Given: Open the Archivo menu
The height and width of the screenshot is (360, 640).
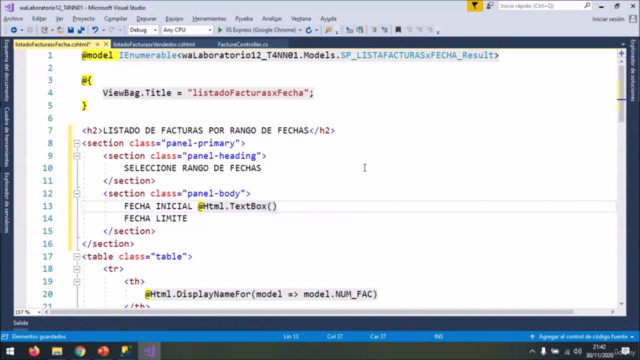Looking at the screenshot, I should tap(13, 19).
